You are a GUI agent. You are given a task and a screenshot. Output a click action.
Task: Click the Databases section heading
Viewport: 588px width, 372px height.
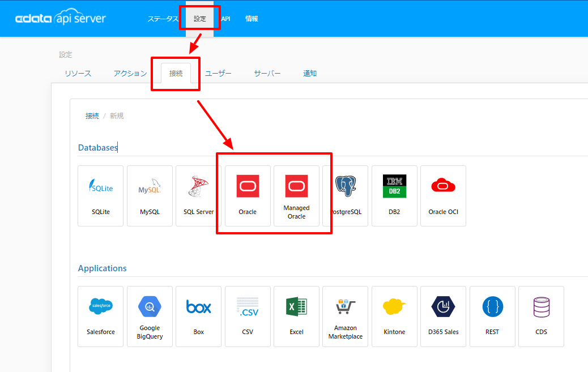point(98,148)
